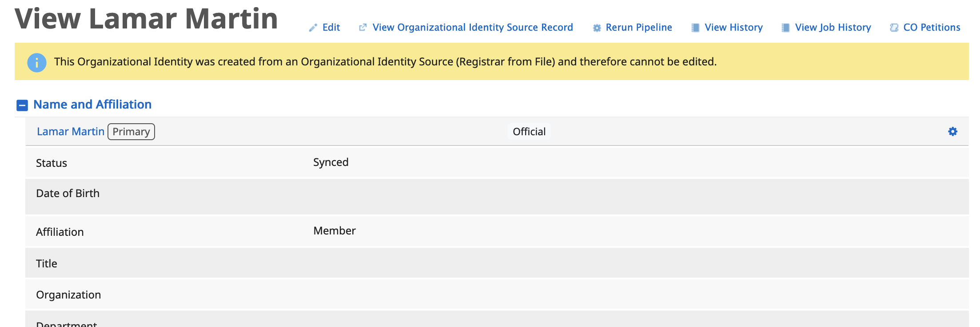Click the gear icon next to Rerun Pipeline

click(597, 28)
